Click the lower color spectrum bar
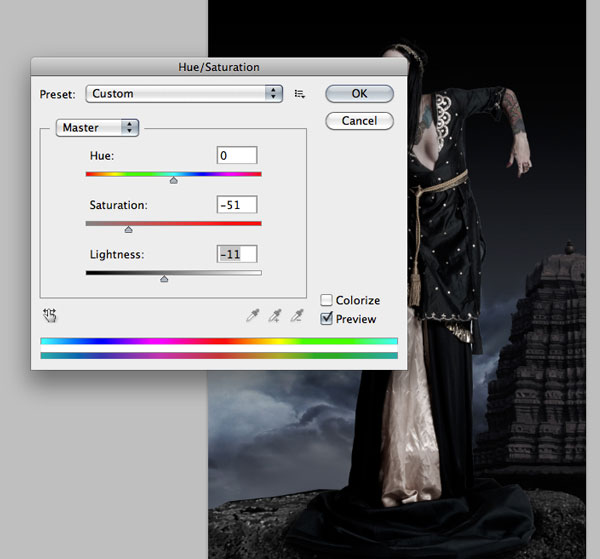Screen dimensions: 600x559 (x=218, y=354)
